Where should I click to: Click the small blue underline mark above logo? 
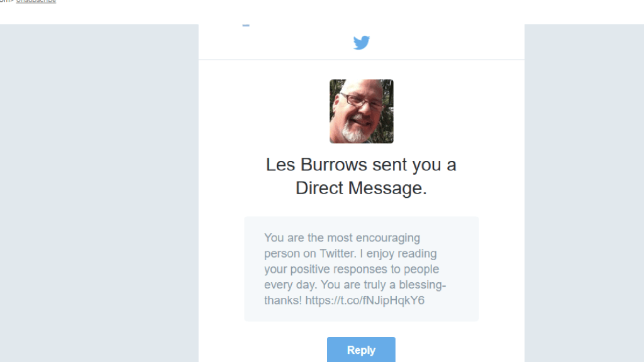pyautogui.click(x=246, y=25)
